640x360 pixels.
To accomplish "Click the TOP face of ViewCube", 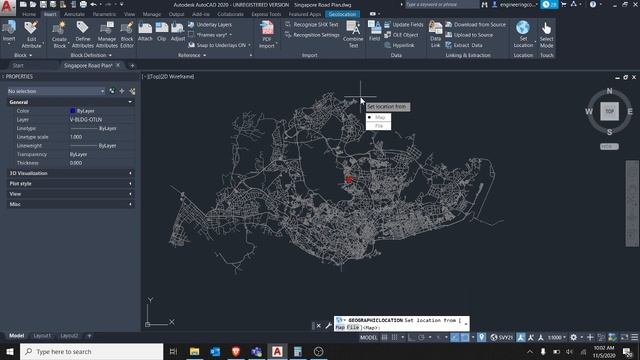I will 609,111.
